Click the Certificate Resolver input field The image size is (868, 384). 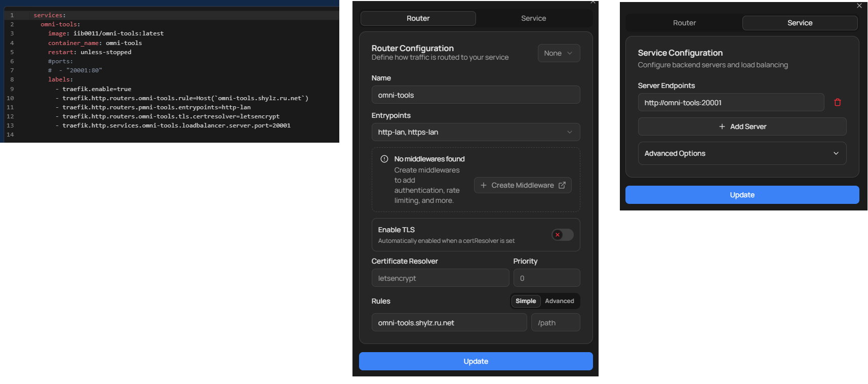click(x=440, y=278)
